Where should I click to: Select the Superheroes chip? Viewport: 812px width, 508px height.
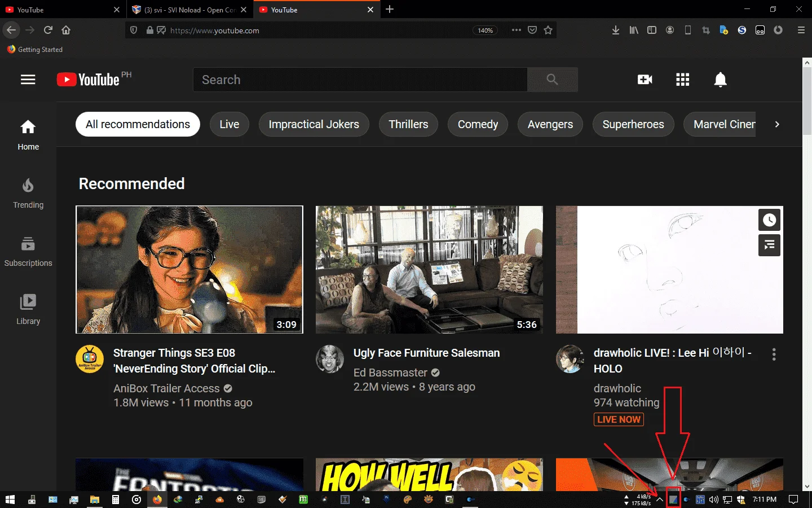[633, 124]
